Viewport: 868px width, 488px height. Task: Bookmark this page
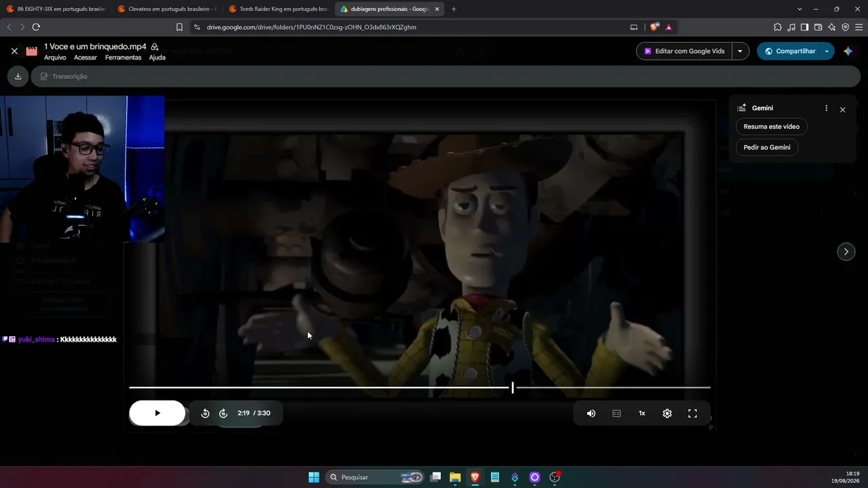click(x=179, y=27)
